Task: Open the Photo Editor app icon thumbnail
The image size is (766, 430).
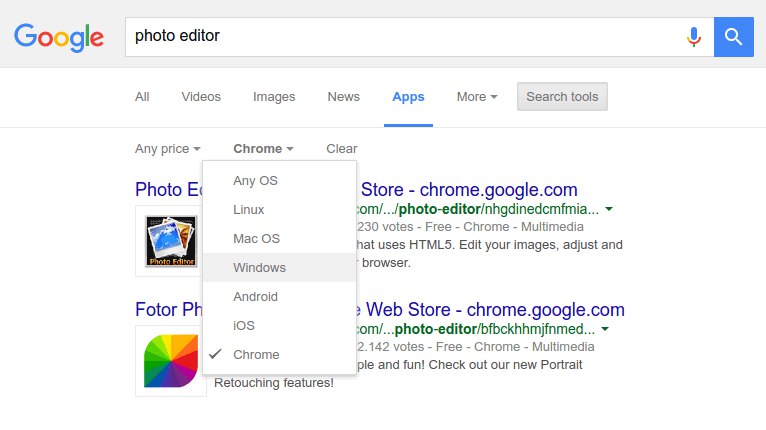Action: click(x=171, y=241)
